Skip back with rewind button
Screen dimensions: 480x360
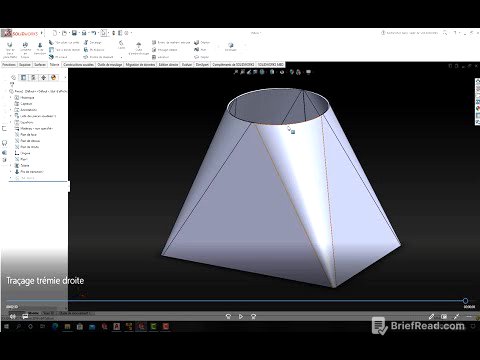pyautogui.click(x=228, y=316)
